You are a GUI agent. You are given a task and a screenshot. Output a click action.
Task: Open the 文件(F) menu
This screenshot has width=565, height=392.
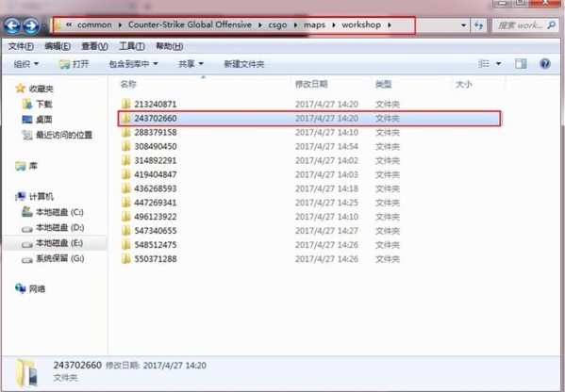pos(21,46)
